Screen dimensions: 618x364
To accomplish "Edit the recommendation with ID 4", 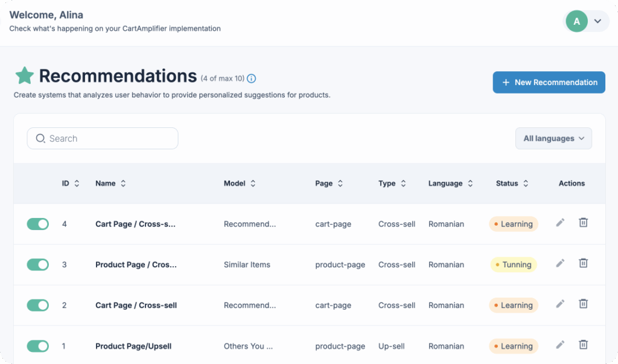I will [x=560, y=223].
